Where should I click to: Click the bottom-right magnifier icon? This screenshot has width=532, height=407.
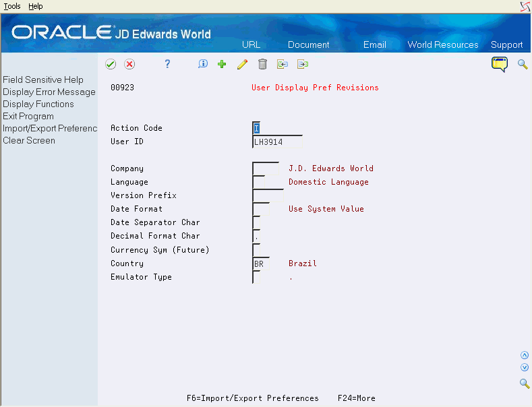[x=525, y=383]
